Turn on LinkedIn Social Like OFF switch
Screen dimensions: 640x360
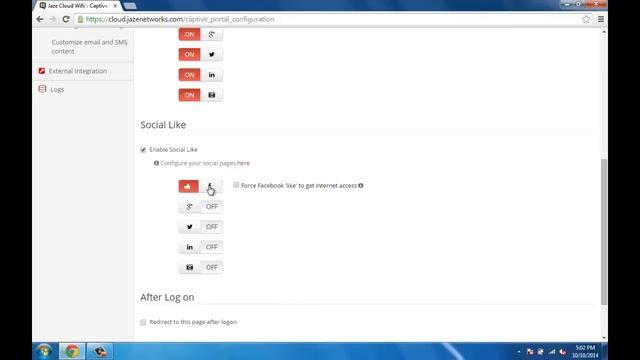[x=211, y=247]
